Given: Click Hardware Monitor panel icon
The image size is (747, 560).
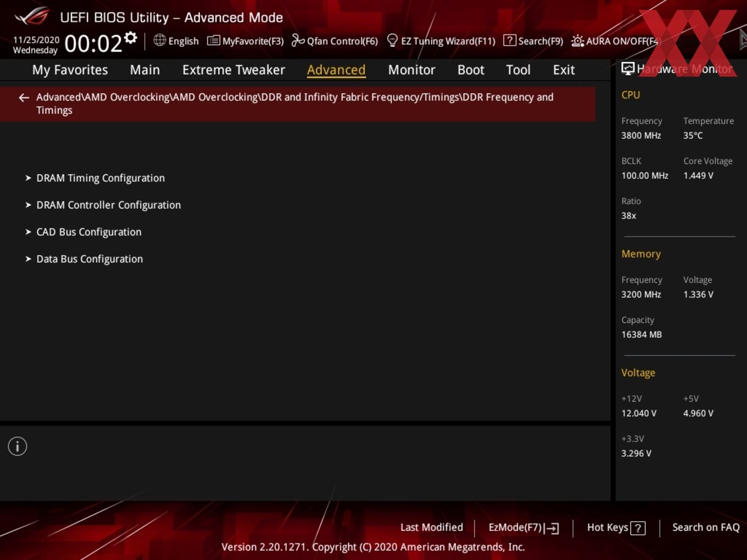Looking at the screenshot, I should [628, 68].
